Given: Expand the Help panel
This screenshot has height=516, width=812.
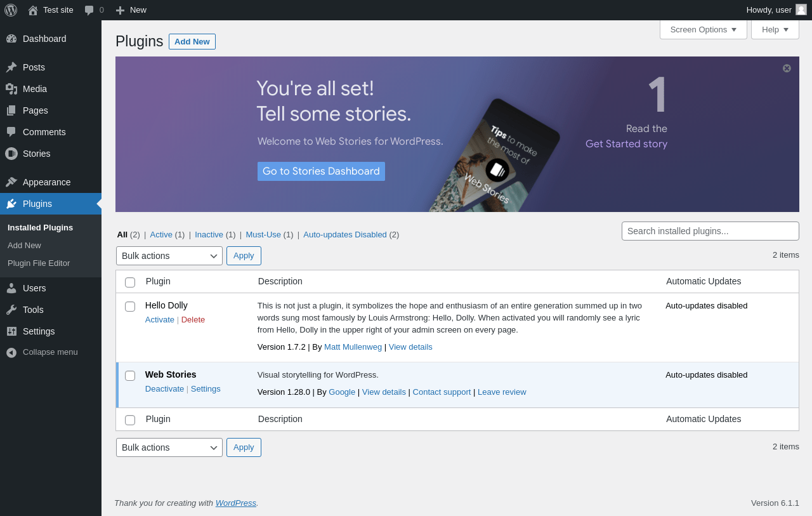Looking at the screenshot, I should pos(775,29).
